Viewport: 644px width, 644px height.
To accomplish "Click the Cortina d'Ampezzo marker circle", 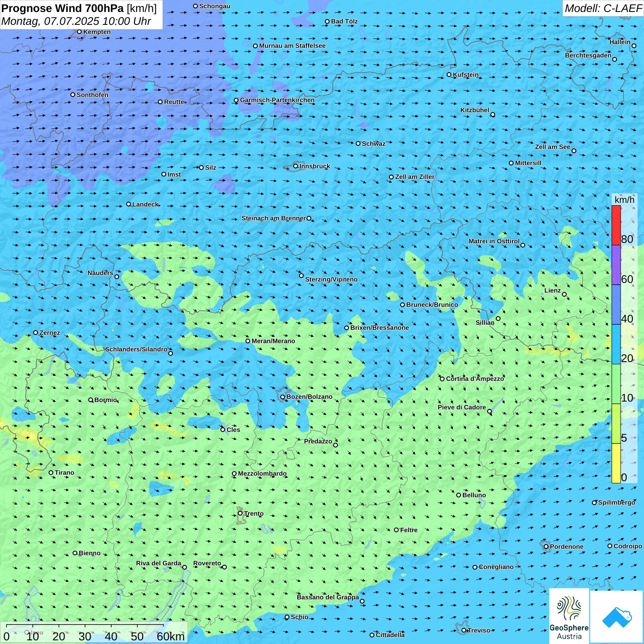I will pos(442,379).
